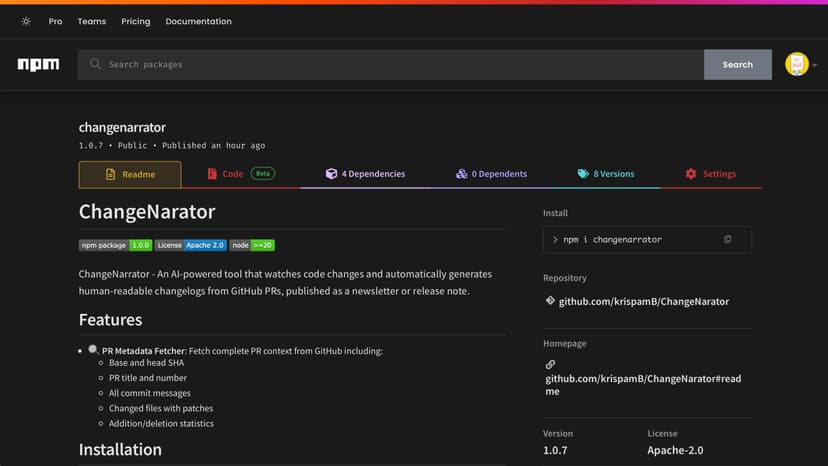Copy the npm i changenarrator install command
This screenshot has height=466, width=828.
point(728,239)
